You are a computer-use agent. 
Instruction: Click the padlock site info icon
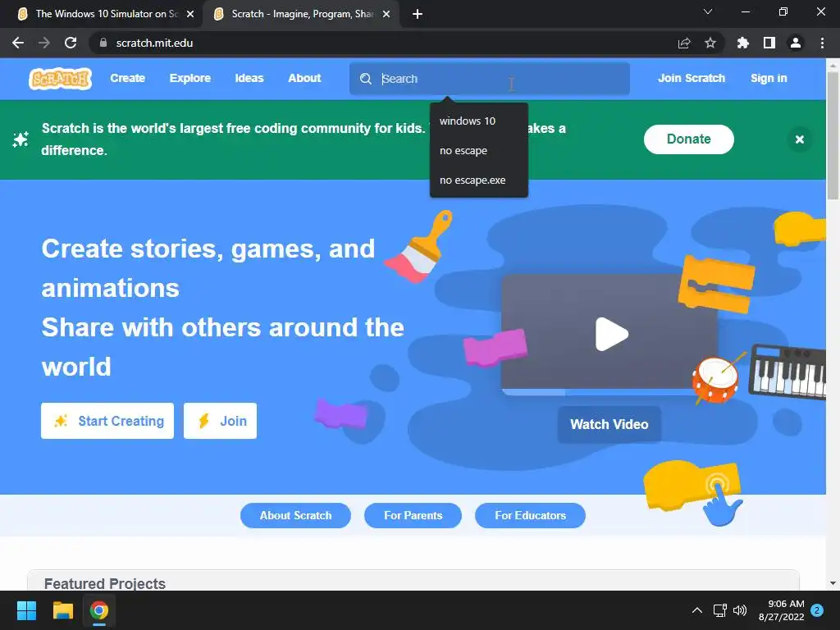point(103,43)
